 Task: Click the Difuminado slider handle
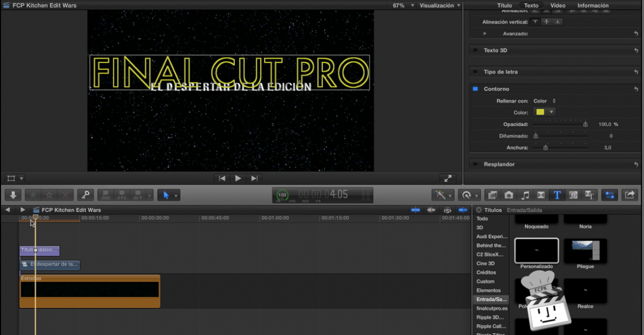(536, 136)
